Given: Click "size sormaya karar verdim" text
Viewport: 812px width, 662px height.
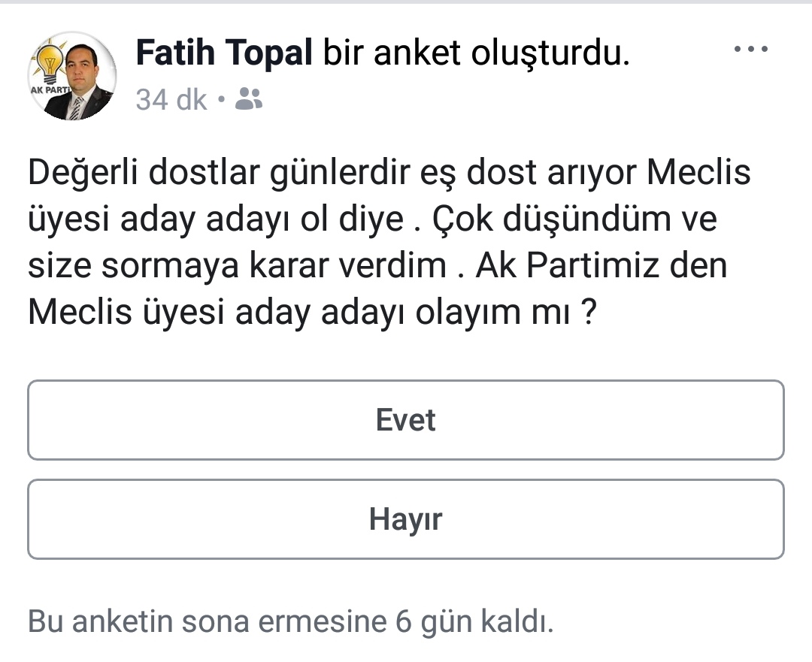Looking at the screenshot, I should 237,267.
